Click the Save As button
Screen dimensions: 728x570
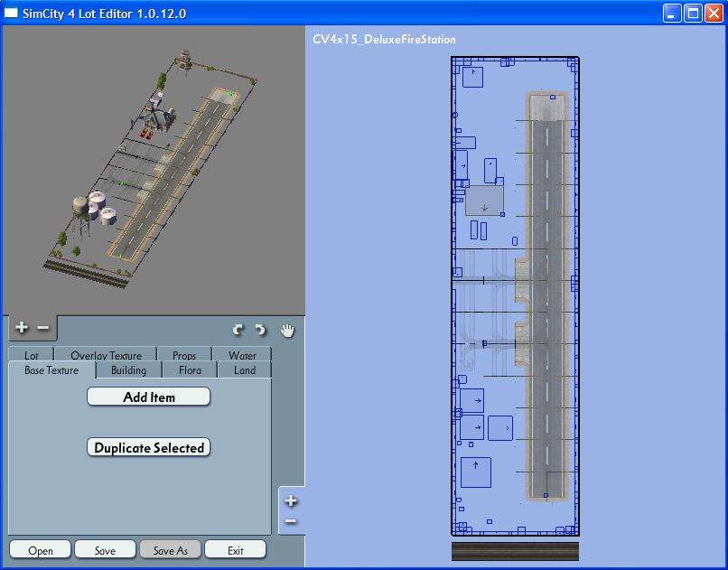coord(171,550)
